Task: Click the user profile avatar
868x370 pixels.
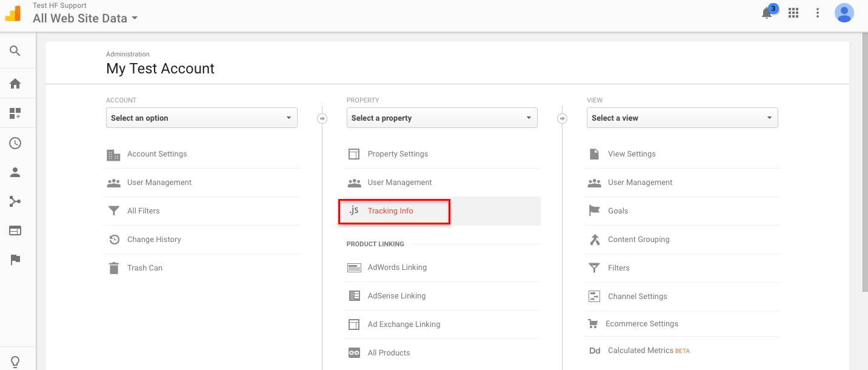Action: (x=844, y=13)
